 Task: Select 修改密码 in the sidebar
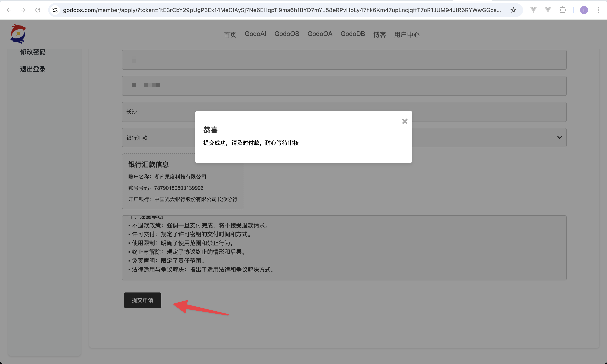33,52
